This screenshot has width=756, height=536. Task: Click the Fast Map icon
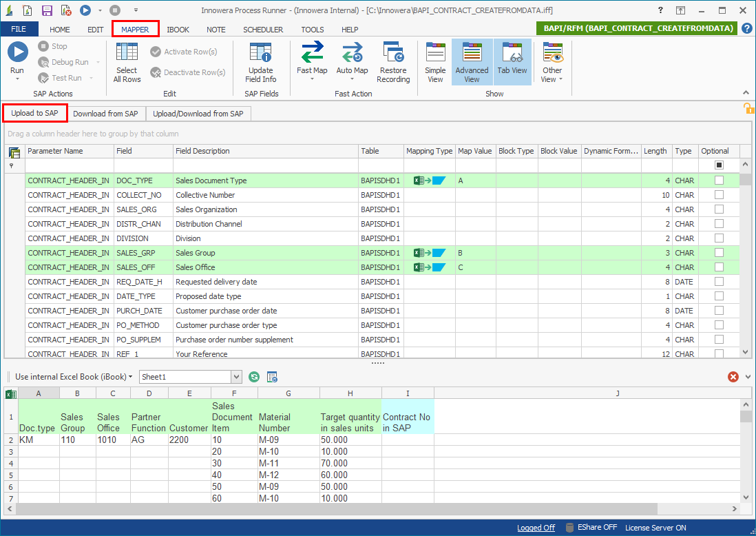[x=312, y=53]
